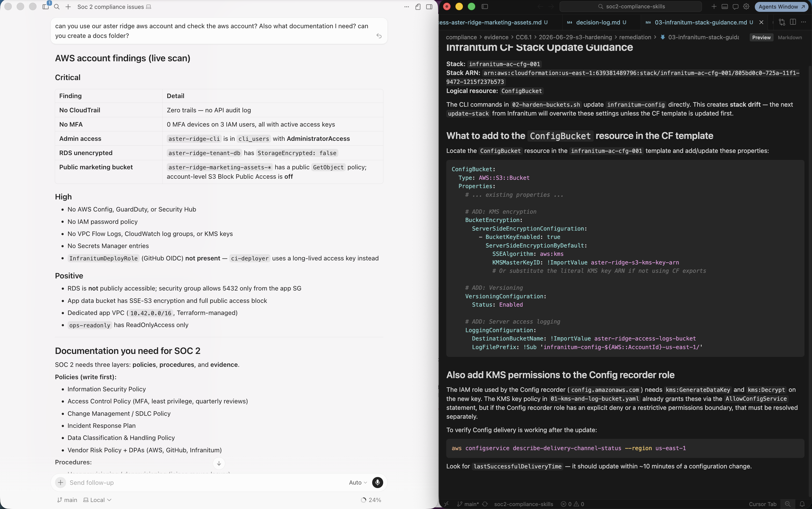812x509 pixels.
Task: Click the lastSuccessfulDeliveryTime inline code
Action: click(517, 466)
